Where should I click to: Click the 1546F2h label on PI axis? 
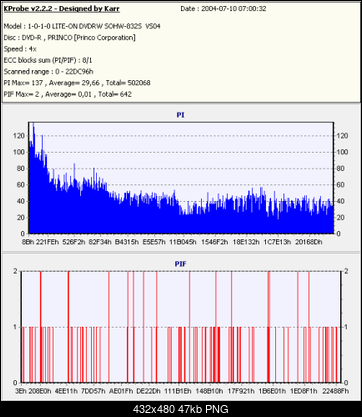[214, 242]
